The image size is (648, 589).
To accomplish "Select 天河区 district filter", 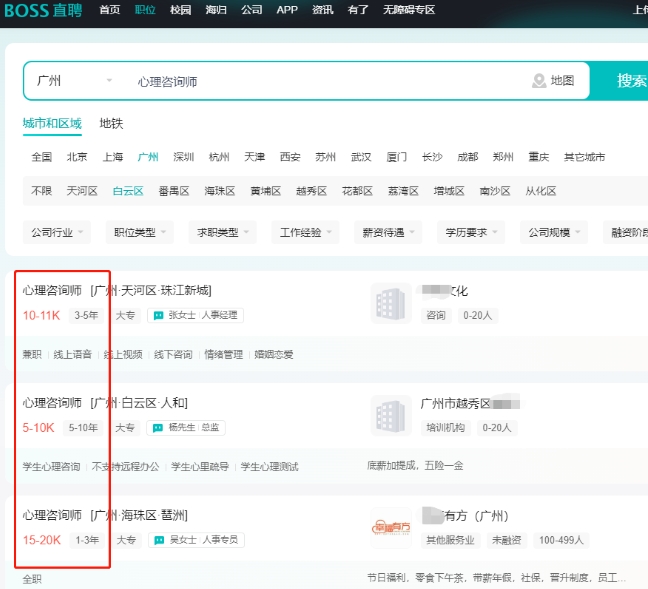I will click(x=82, y=191).
